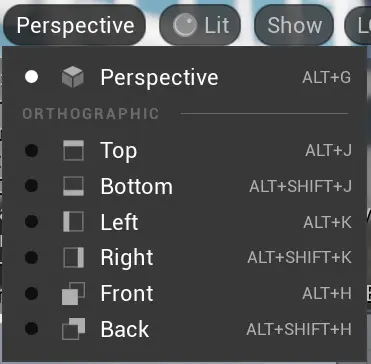The image size is (371, 364).
Task: Select the Top view radio button
Action: pyautogui.click(x=31, y=150)
